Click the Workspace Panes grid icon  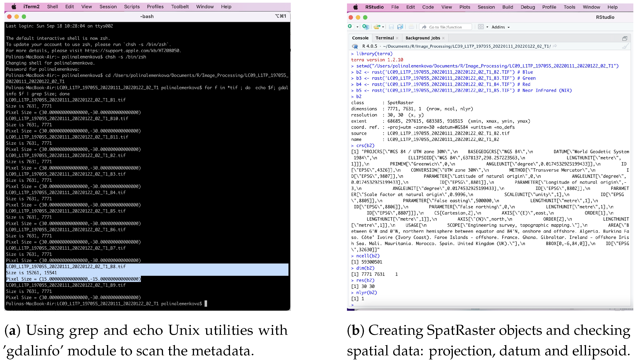point(481,27)
